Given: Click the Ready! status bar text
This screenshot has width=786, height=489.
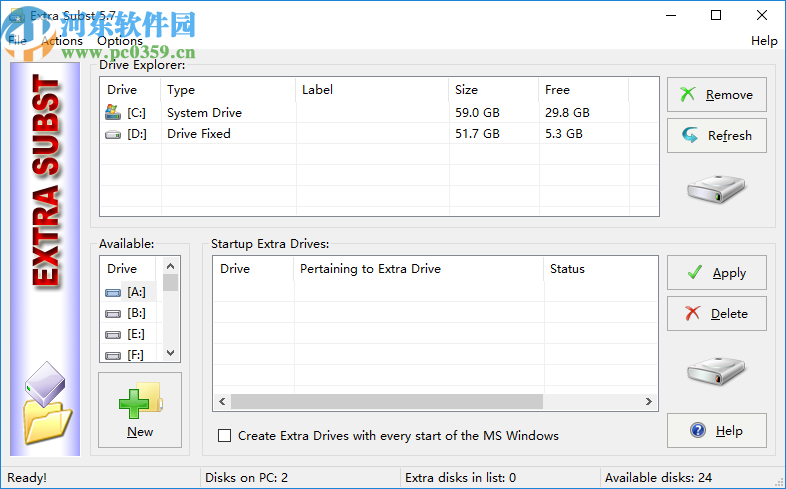Looking at the screenshot, I should tap(27, 477).
